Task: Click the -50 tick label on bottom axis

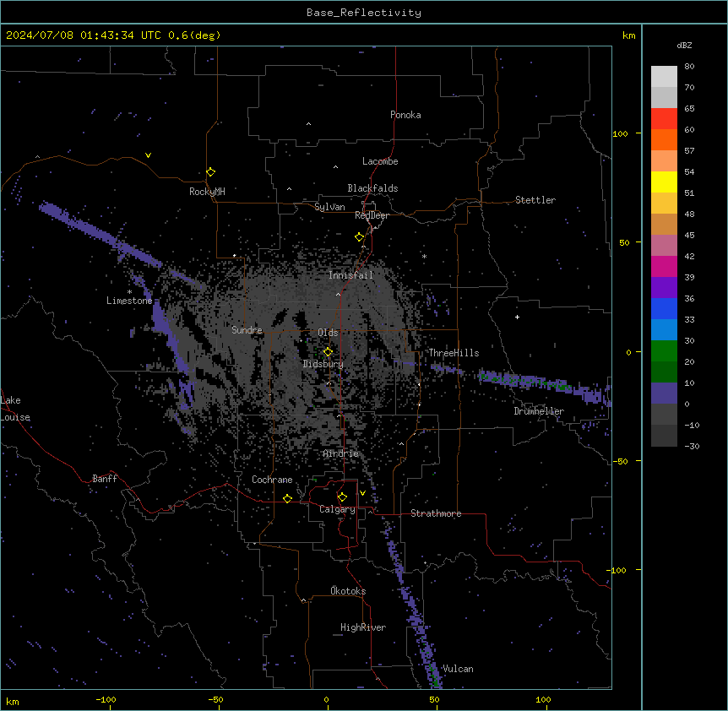Action: coord(215,699)
